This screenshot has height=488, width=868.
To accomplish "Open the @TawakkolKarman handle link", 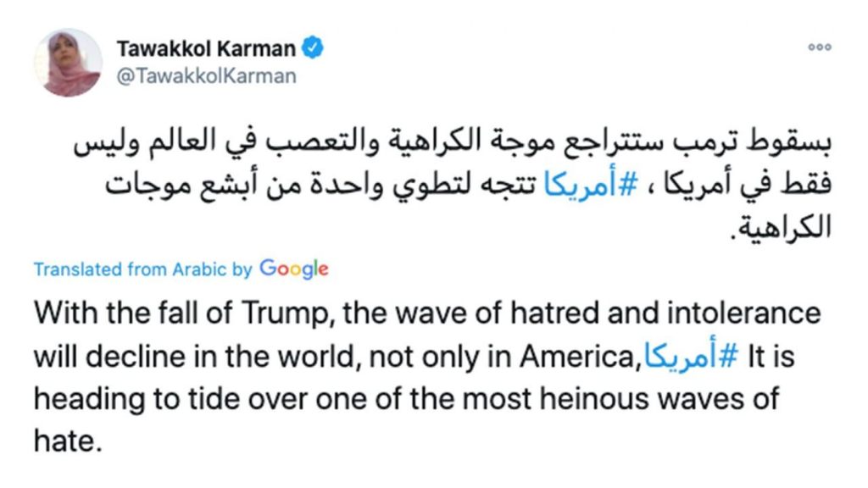I will [207, 76].
